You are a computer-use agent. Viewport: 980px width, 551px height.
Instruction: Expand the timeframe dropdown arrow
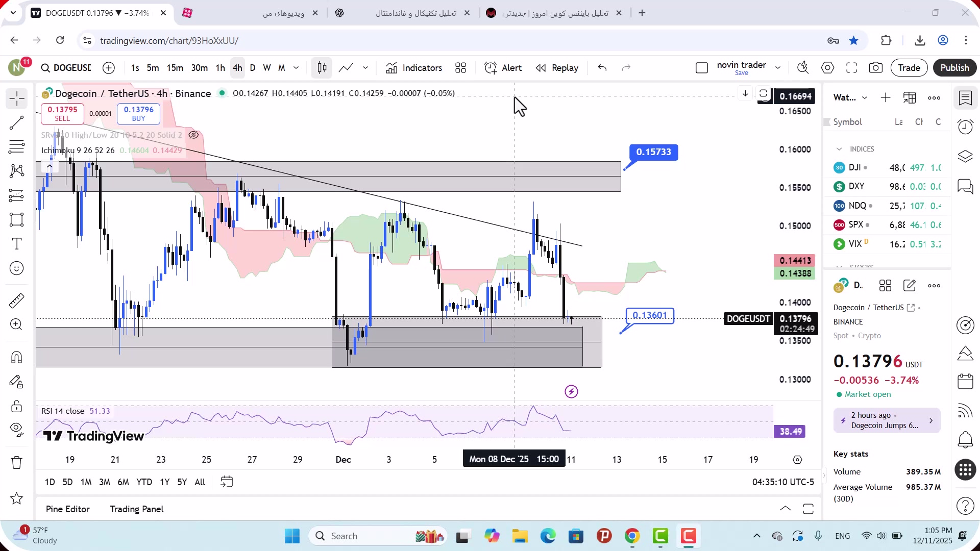[296, 68]
